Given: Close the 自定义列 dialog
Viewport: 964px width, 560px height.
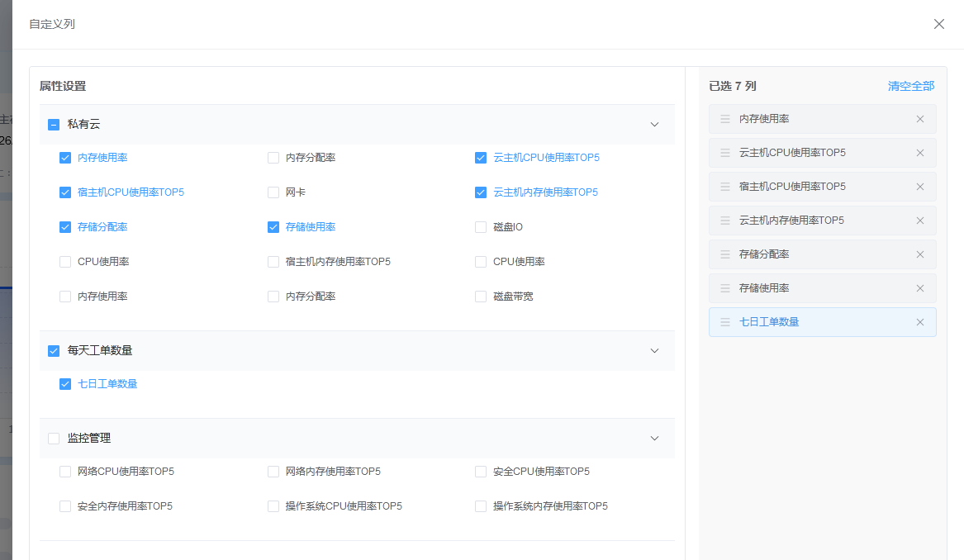Looking at the screenshot, I should (938, 24).
